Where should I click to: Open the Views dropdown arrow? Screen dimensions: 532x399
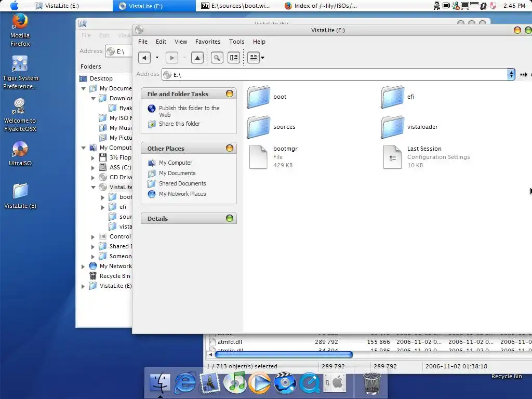(262, 58)
